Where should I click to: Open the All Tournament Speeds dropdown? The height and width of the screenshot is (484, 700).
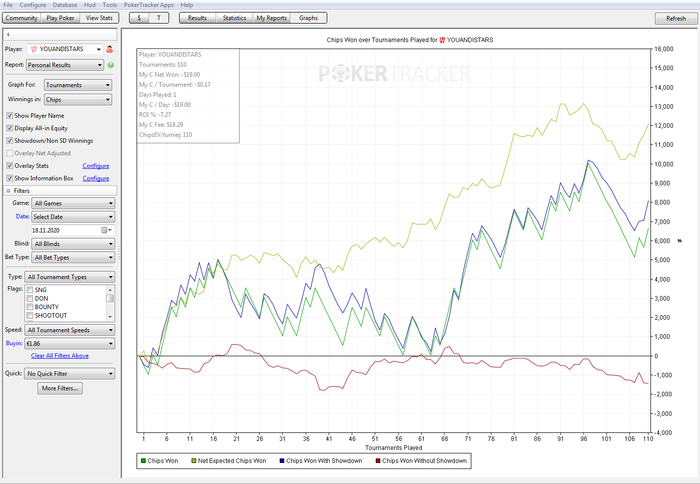click(70, 330)
